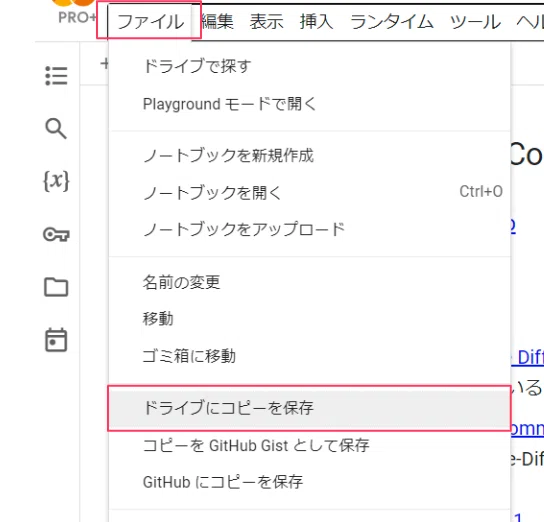Select ノートブックを新規作成
The height and width of the screenshot is (522, 544).
[309, 155]
